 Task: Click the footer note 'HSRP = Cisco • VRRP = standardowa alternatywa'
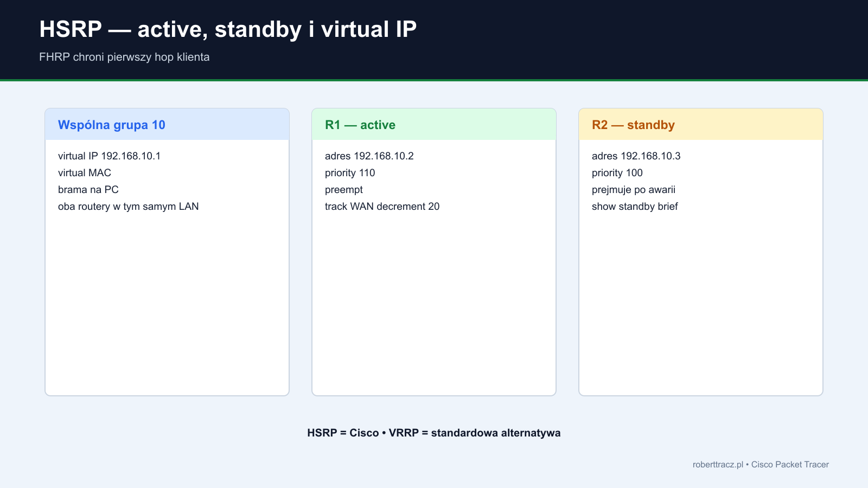tap(434, 433)
